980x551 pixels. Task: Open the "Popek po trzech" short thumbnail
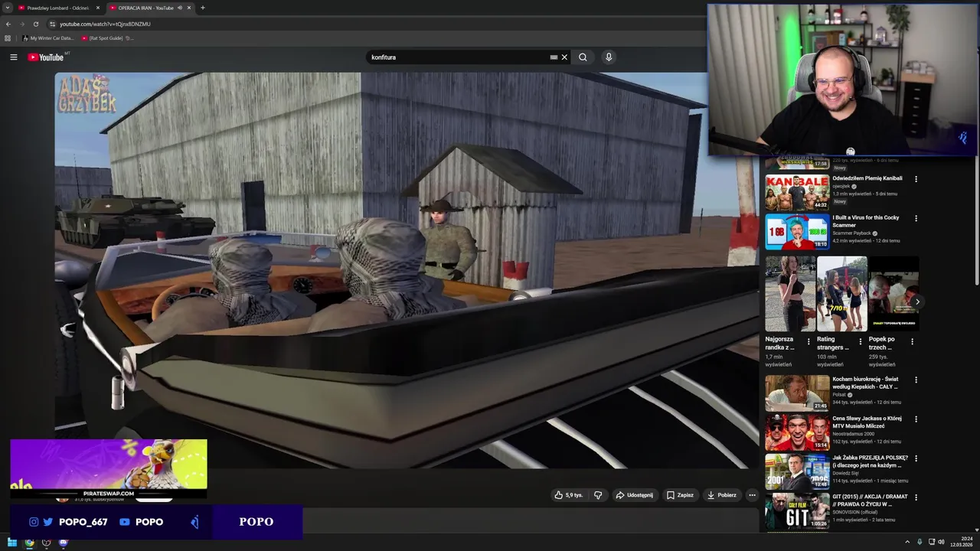point(893,294)
